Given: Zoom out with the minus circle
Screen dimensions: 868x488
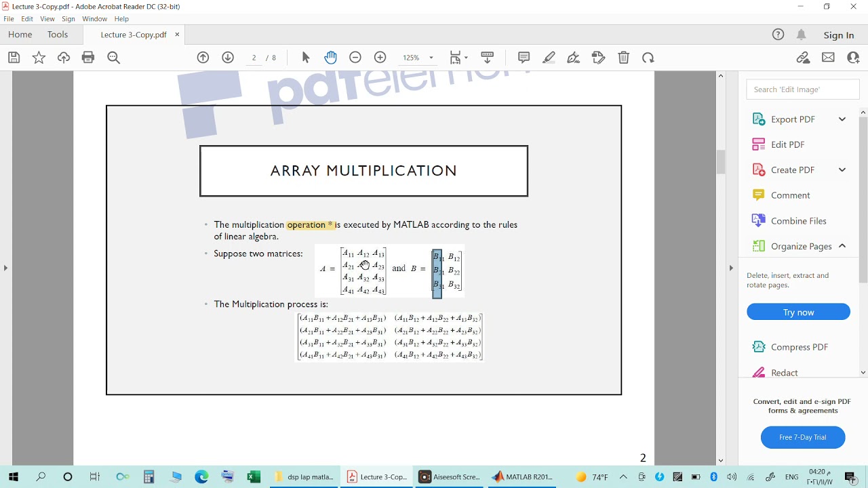Looking at the screenshot, I should pos(355,58).
